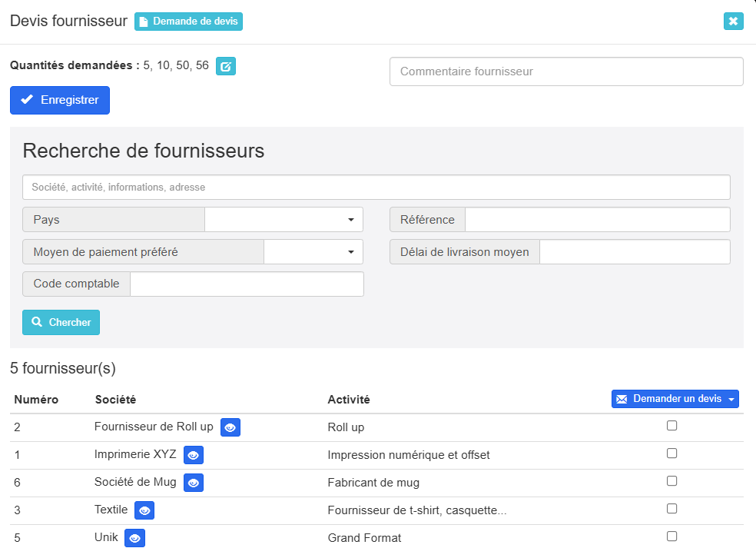Click the eye icon beside Textile
Image resolution: width=756 pixels, height=558 pixels.
[x=144, y=510]
